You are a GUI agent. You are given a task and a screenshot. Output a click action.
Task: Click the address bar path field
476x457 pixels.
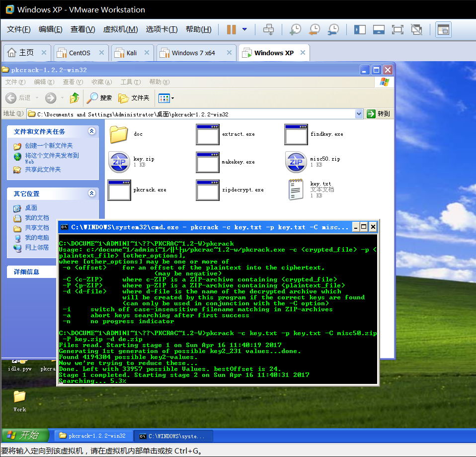[191, 114]
